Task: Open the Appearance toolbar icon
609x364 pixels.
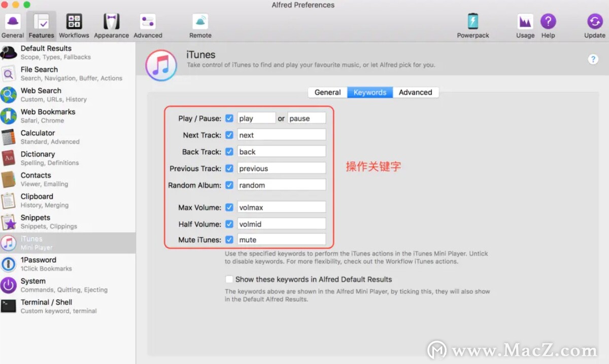Action: pyautogui.click(x=112, y=26)
